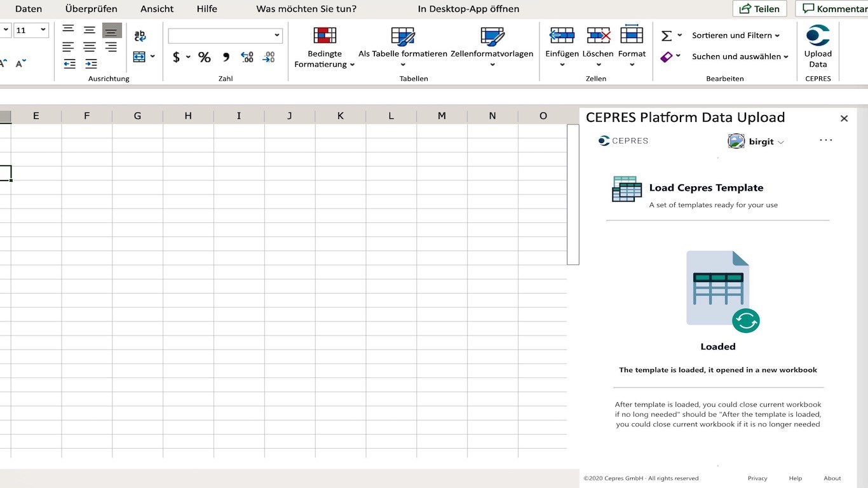This screenshot has height=488, width=868.
Task: Open the merge cells dropdown arrow
Action: 153,57
